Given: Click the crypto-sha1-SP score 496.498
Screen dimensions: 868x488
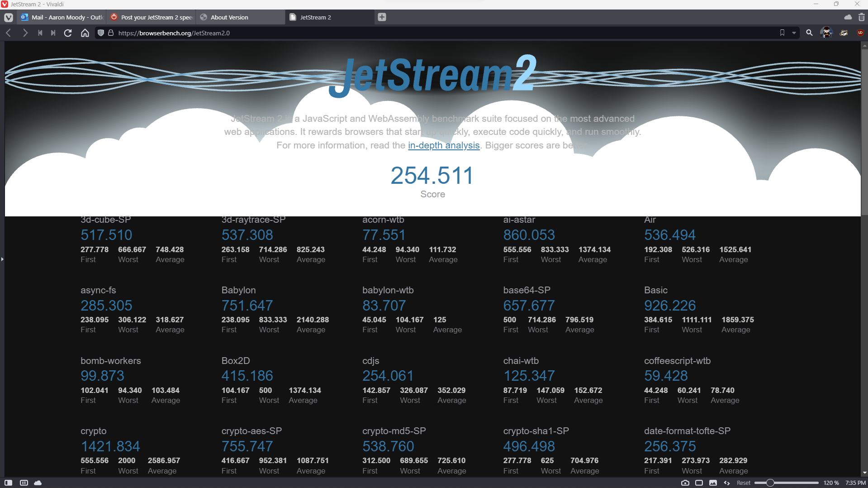Looking at the screenshot, I should pyautogui.click(x=529, y=446).
